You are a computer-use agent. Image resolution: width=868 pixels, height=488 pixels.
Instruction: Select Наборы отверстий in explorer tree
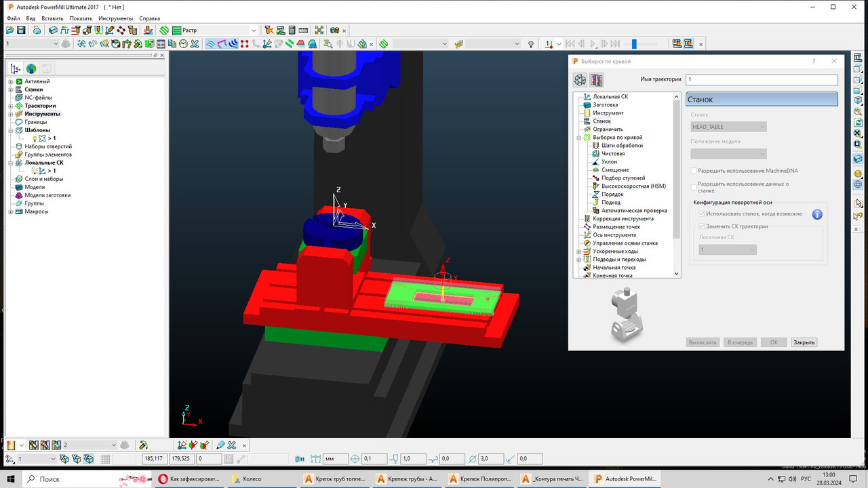pos(48,146)
